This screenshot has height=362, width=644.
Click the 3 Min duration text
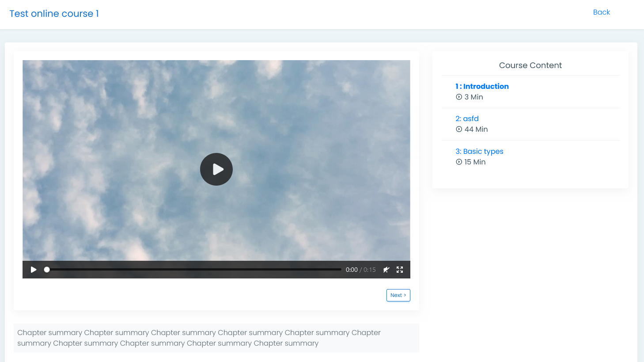[474, 97]
